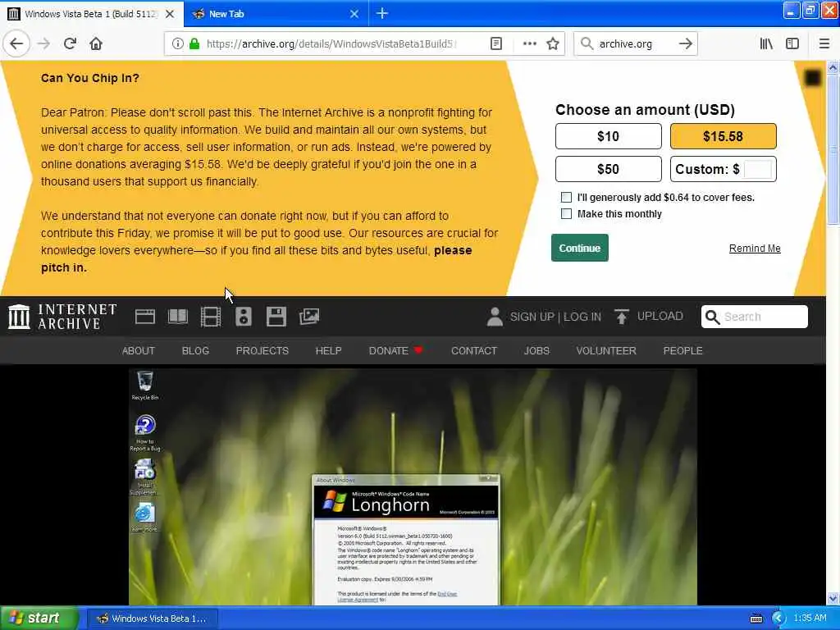Viewport: 840px width, 630px height.
Task: Dismiss the donation banner with black square
Action: (x=812, y=78)
